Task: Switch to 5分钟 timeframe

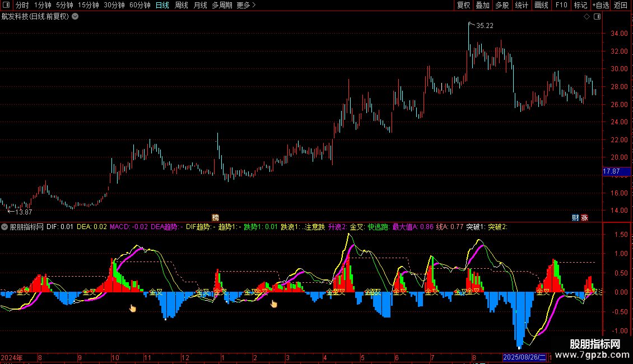Action: click(64, 5)
